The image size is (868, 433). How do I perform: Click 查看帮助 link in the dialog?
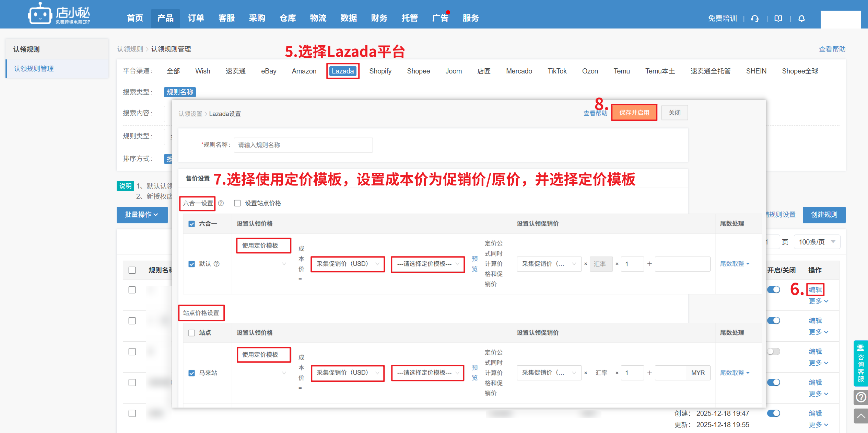595,113
